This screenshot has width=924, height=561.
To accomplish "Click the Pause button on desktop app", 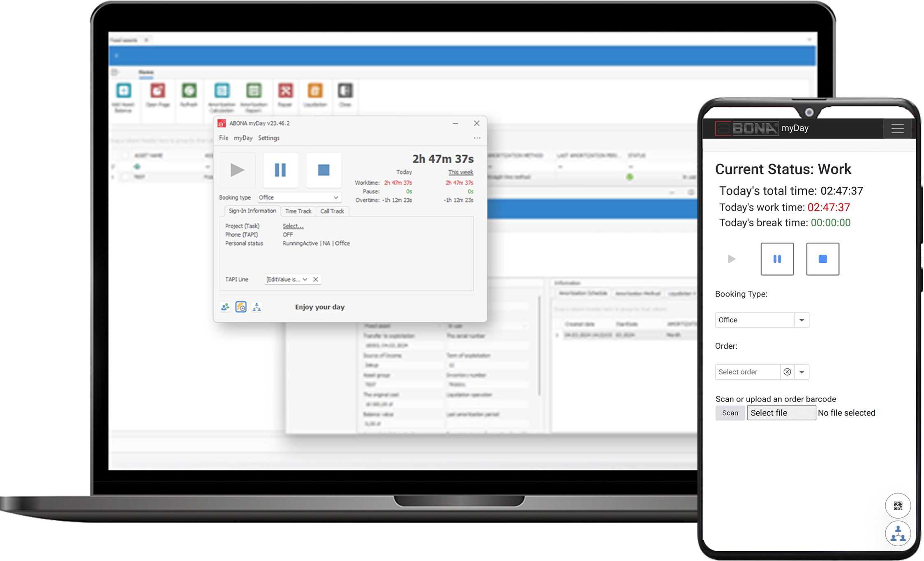I will tap(280, 169).
